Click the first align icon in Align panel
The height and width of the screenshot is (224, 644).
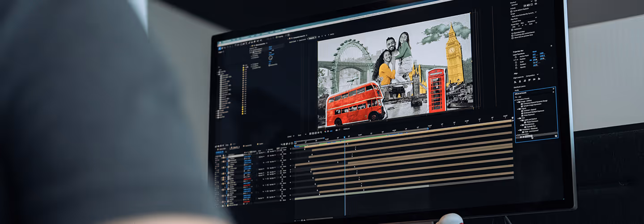click(515, 82)
